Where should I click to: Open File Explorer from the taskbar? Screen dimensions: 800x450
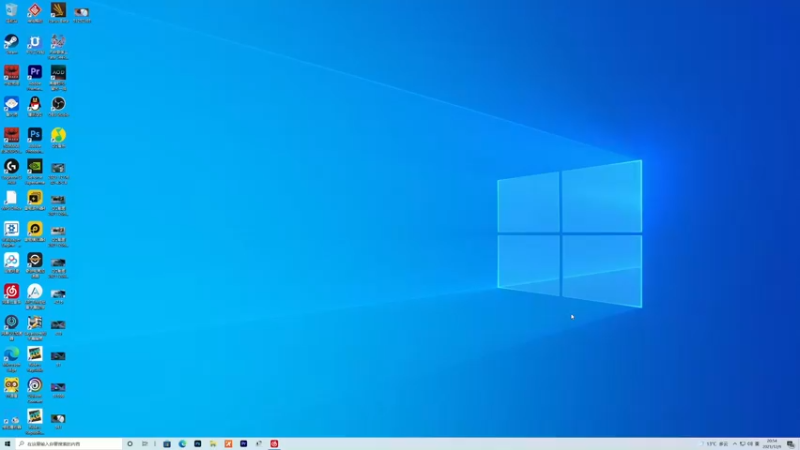tap(213, 444)
